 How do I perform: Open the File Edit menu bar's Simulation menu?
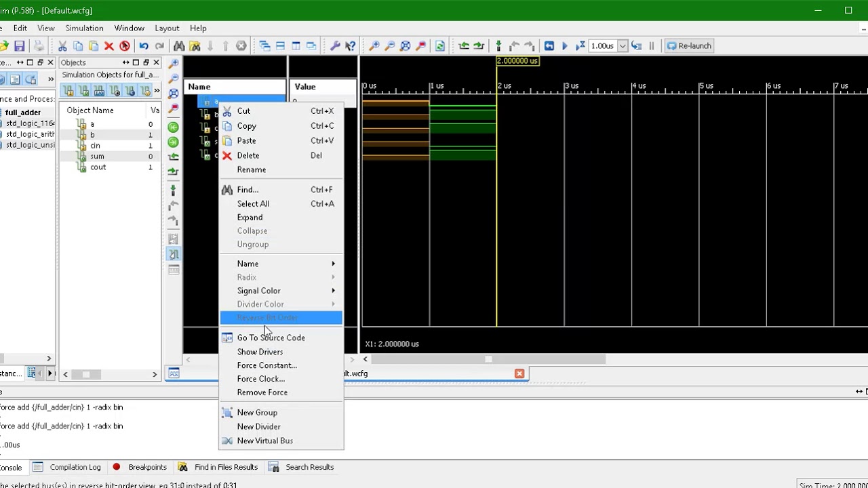point(84,28)
